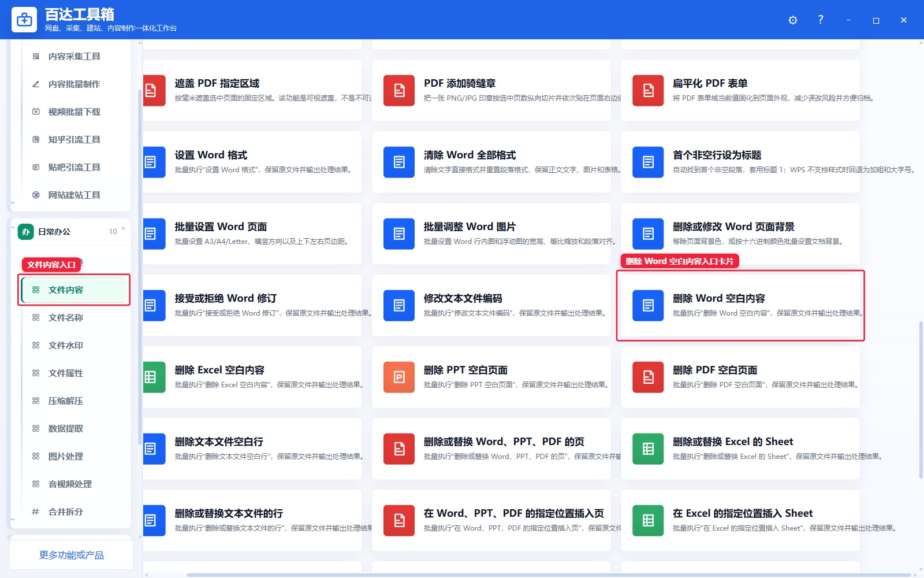This screenshot has height=578, width=924.
Task: Click the pencil icon beside 内容批量制作
Action: click(x=36, y=84)
